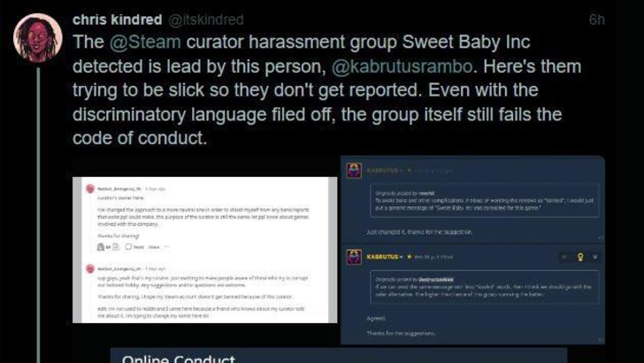Downvote the first Reddit comment
Image resolution: width=644 pixels, height=363 pixels.
116,247
